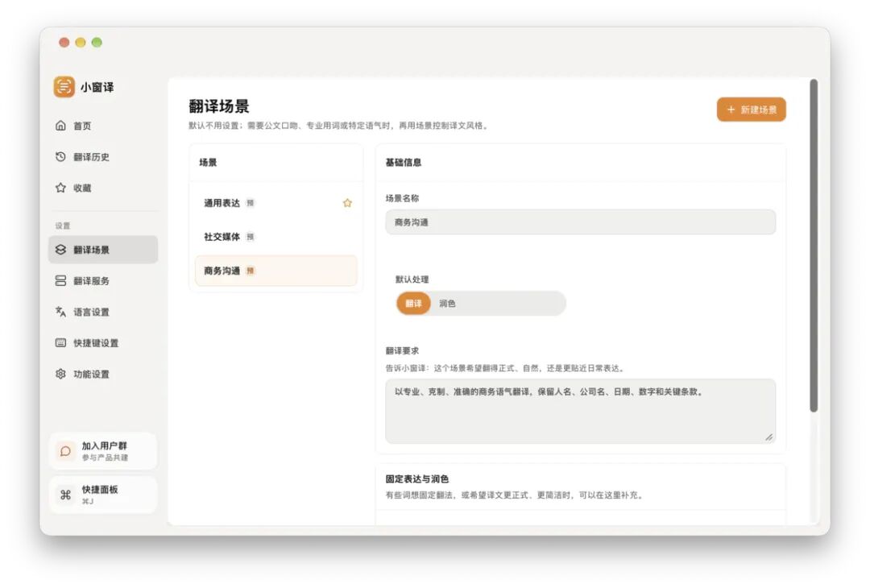The height and width of the screenshot is (588, 870).
Task: Click the 小窗译 app logo icon
Action: [x=64, y=87]
